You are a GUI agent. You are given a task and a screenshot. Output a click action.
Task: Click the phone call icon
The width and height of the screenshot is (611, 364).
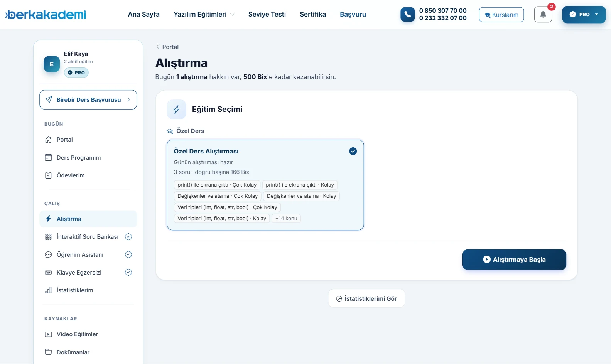[x=407, y=14]
